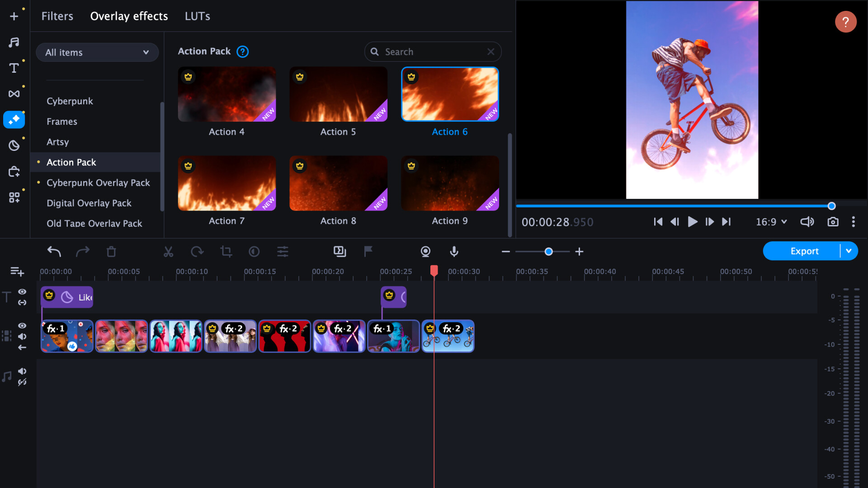
Task: Select the LUTs tab
Action: [197, 16]
